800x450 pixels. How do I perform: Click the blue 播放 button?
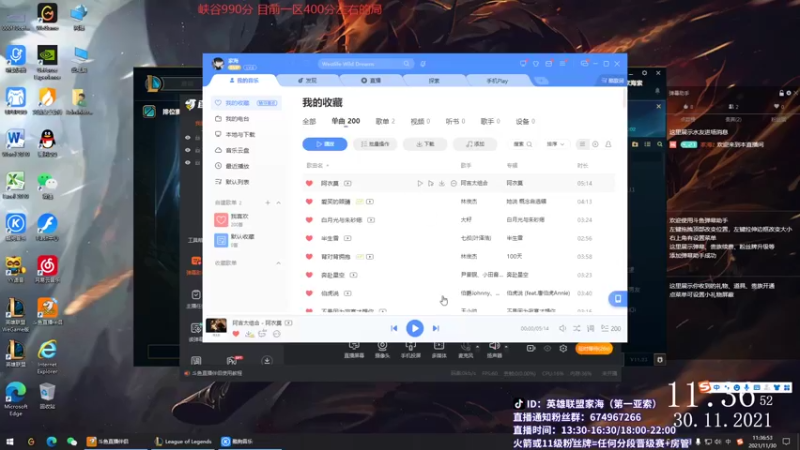[x=325, y=144]
